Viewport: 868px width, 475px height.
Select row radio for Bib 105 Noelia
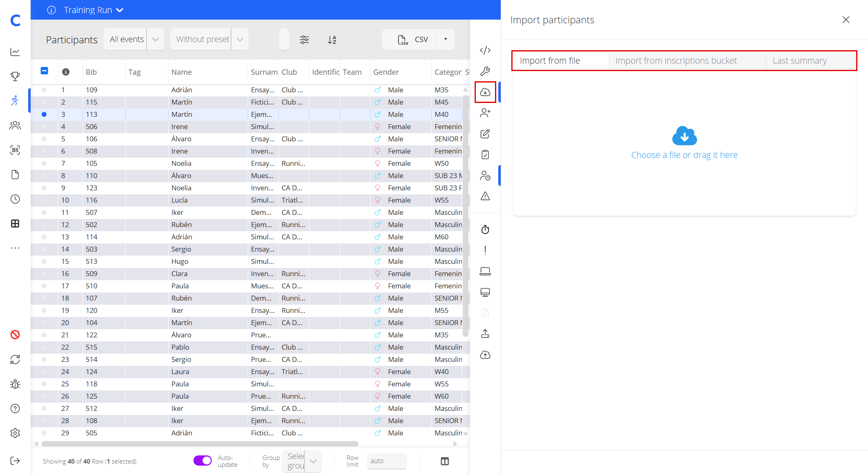pyautogui.click(x=44, y=163)
